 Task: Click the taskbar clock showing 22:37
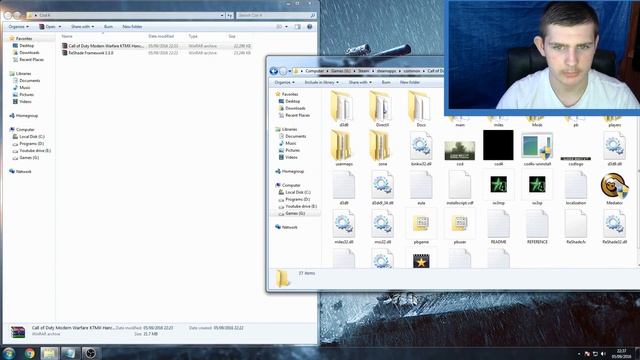point(621,353)
